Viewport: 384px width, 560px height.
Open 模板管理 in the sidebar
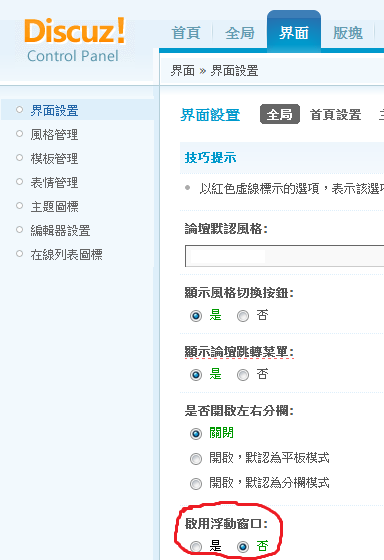[54, 159]
